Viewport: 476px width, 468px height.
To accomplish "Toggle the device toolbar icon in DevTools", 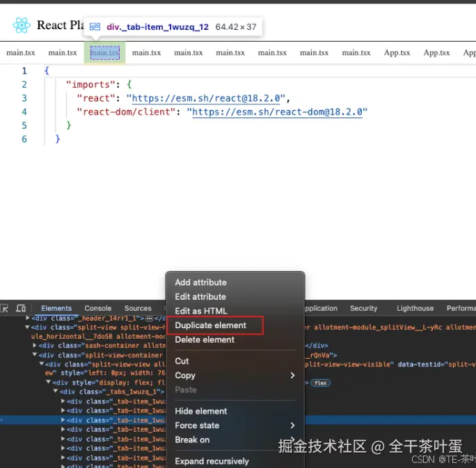I will coord(21,308).
